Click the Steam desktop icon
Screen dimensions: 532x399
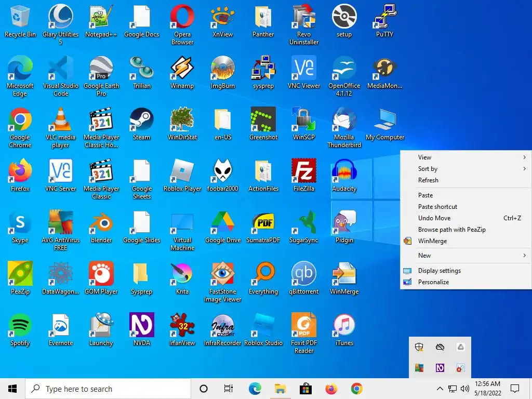tap(141, 124)
